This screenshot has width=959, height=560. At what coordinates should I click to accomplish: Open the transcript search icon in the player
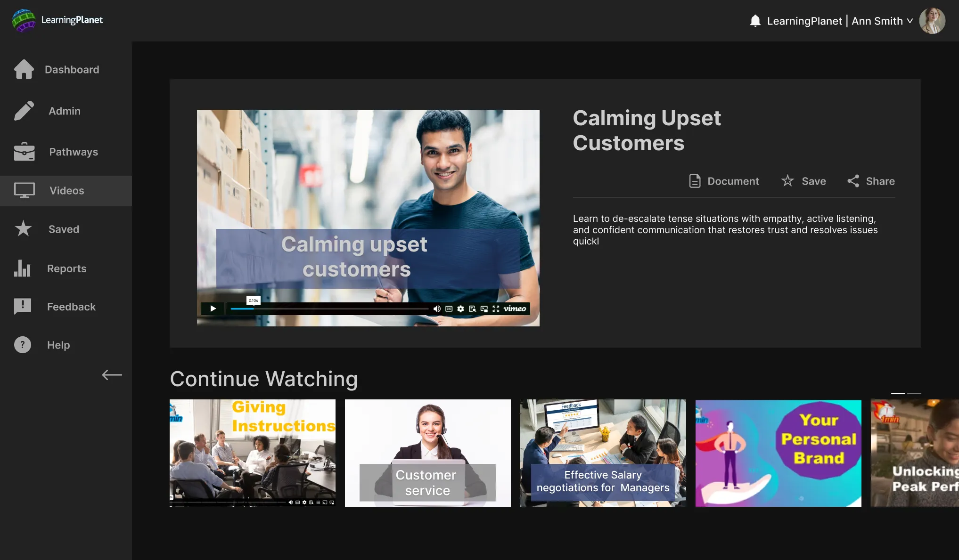[472, 308]
